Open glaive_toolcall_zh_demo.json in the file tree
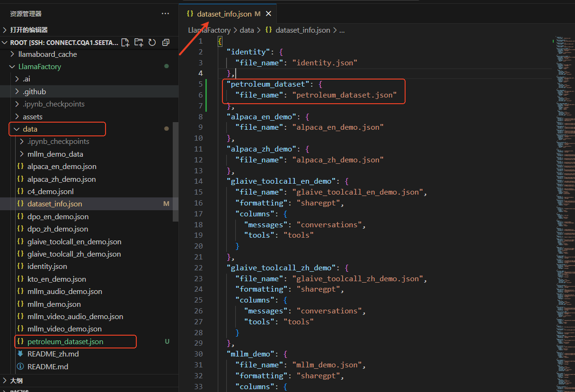Image resolution: width=575 pixels, height=392 pixels. point(74,254)
